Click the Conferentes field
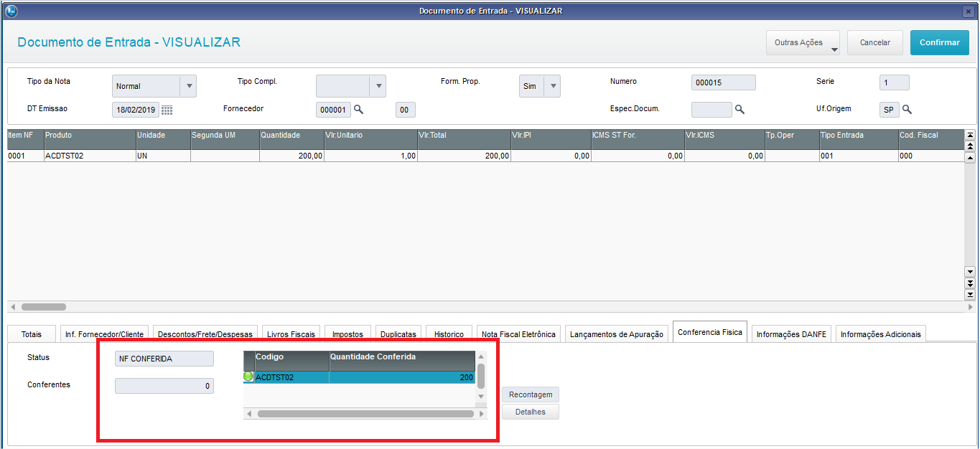The height and width of the screenshot is (449, 980). click(164, 386)
